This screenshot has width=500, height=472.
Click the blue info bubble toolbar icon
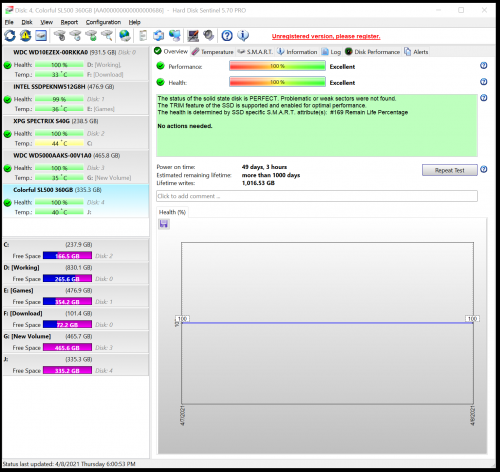243,35
